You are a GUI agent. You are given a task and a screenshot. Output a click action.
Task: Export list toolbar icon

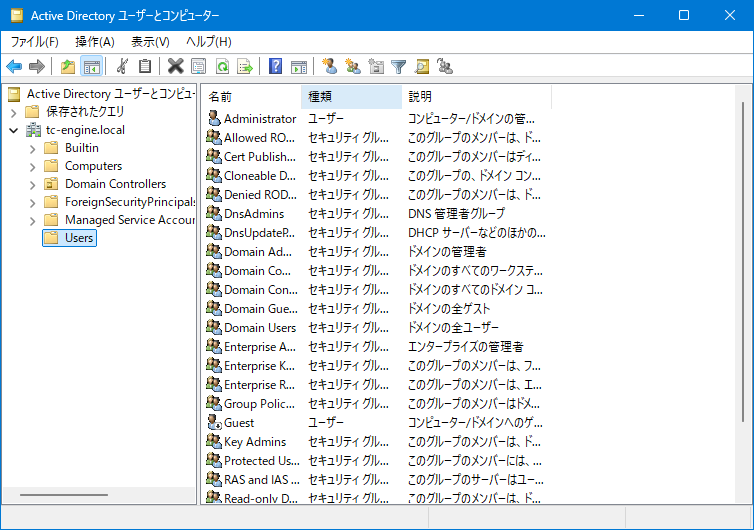tap(245, 66)
